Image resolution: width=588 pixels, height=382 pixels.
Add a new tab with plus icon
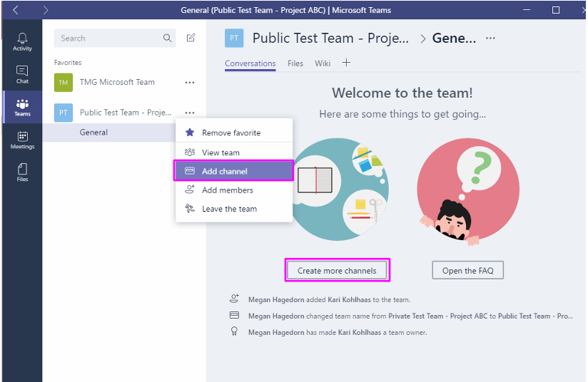tap(347, 63)
